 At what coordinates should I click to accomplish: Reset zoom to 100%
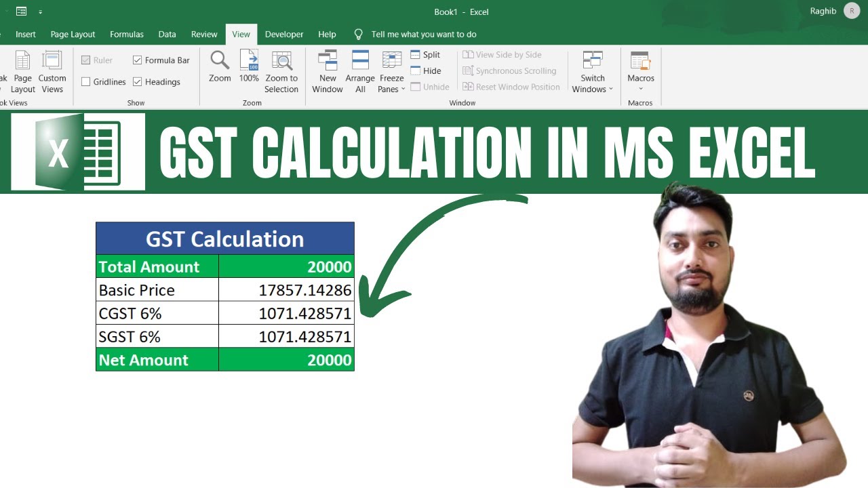coord(249,60)
